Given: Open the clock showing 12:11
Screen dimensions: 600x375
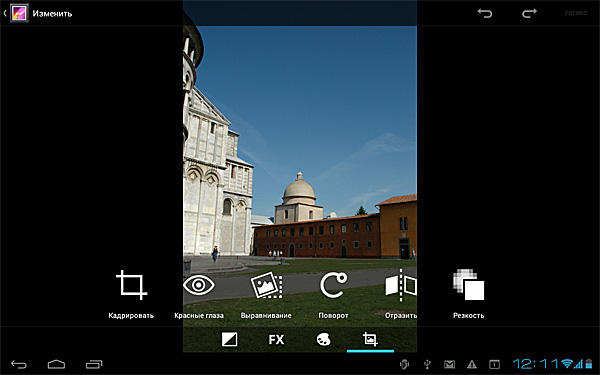Looking at the screenshot, I should pos(536,364).
